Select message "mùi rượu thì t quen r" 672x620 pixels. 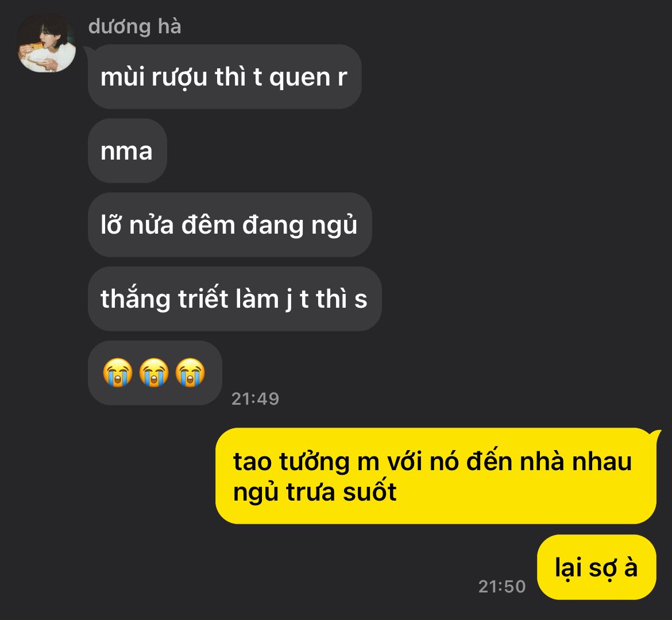point(225,77)
